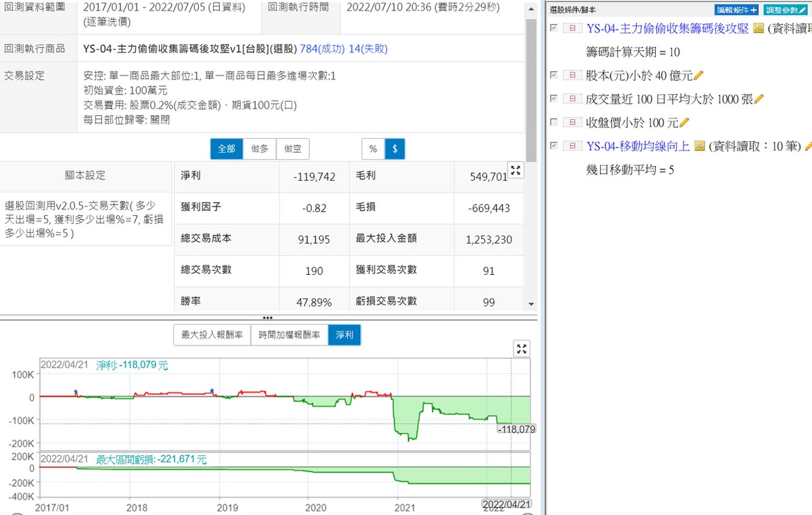Switch to 做多 long trades tab

(x=260, y=149)
